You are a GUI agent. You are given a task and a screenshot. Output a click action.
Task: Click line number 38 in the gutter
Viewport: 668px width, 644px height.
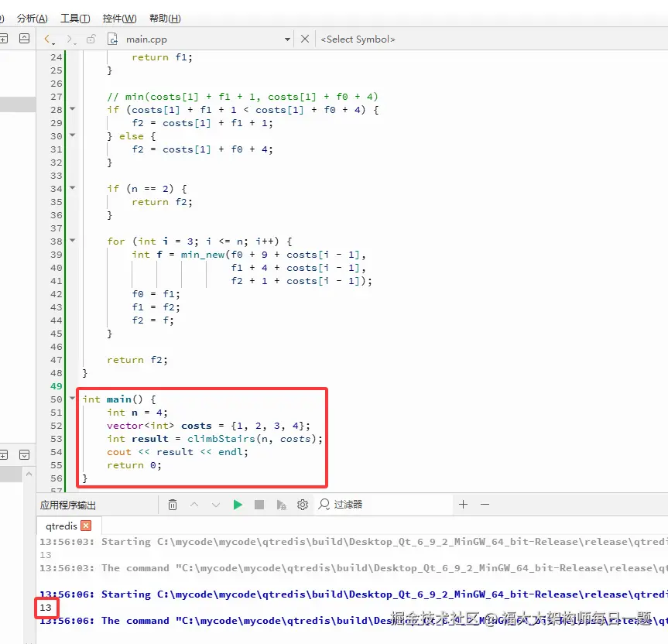(x=57, y=241)
